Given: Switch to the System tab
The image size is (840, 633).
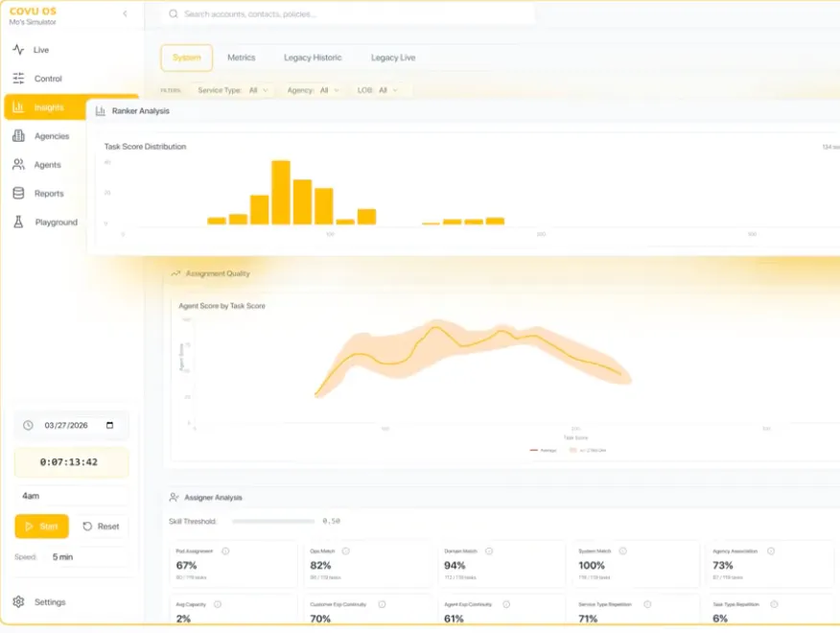Looking at the screenshot, I should pos(186,58).
